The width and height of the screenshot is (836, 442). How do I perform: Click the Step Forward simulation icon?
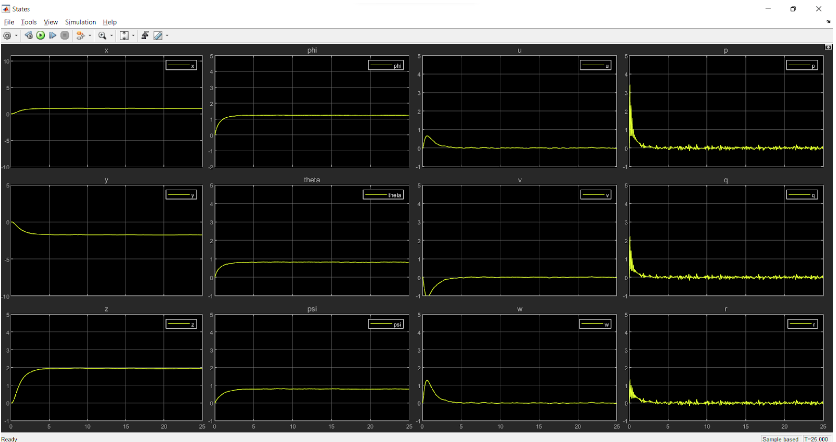(53, 35)
